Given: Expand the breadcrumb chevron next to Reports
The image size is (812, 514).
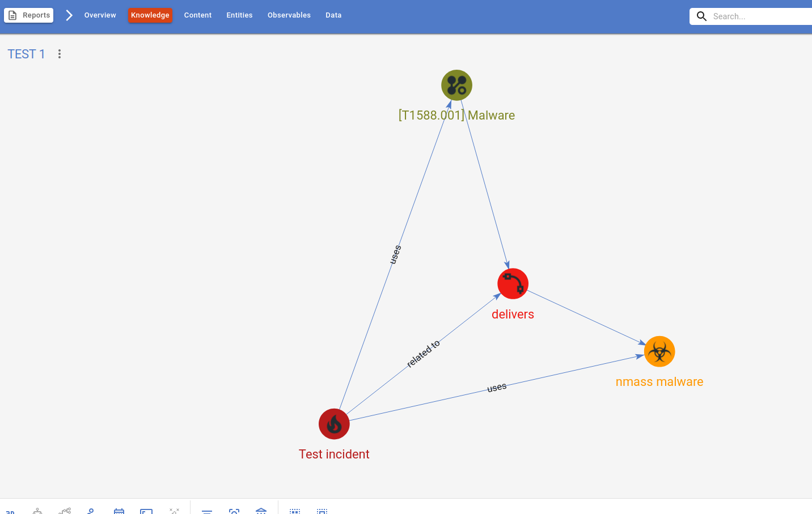Looking at the screenshot, I should tap(69, 15).
